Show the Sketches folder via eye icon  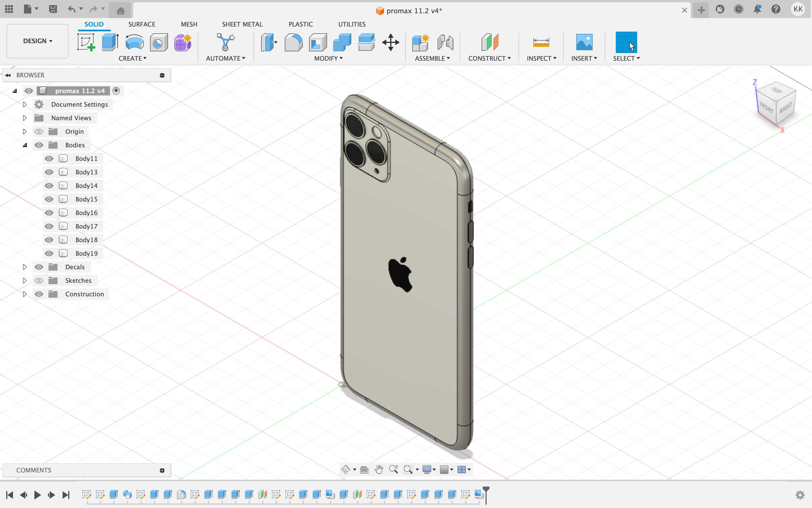tap(39, 281)
